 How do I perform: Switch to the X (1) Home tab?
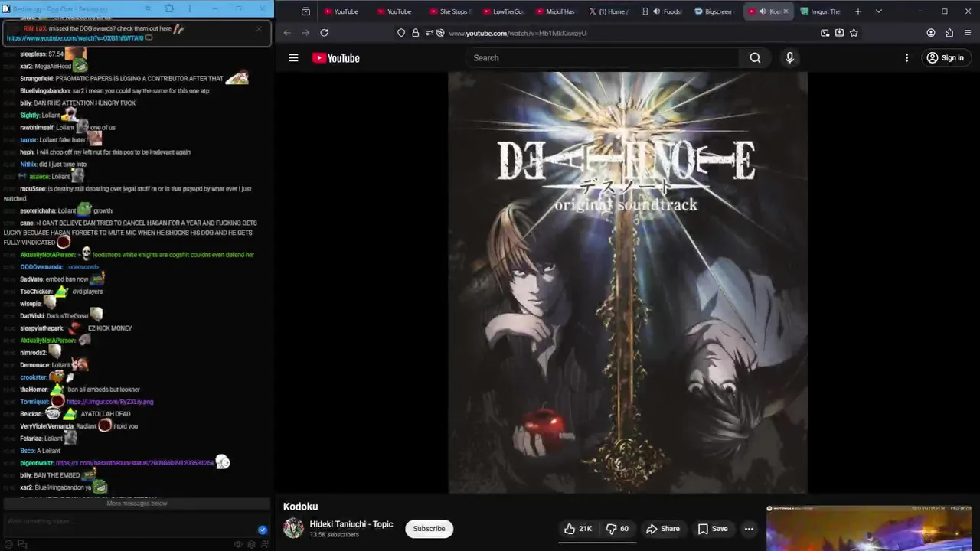609,11
